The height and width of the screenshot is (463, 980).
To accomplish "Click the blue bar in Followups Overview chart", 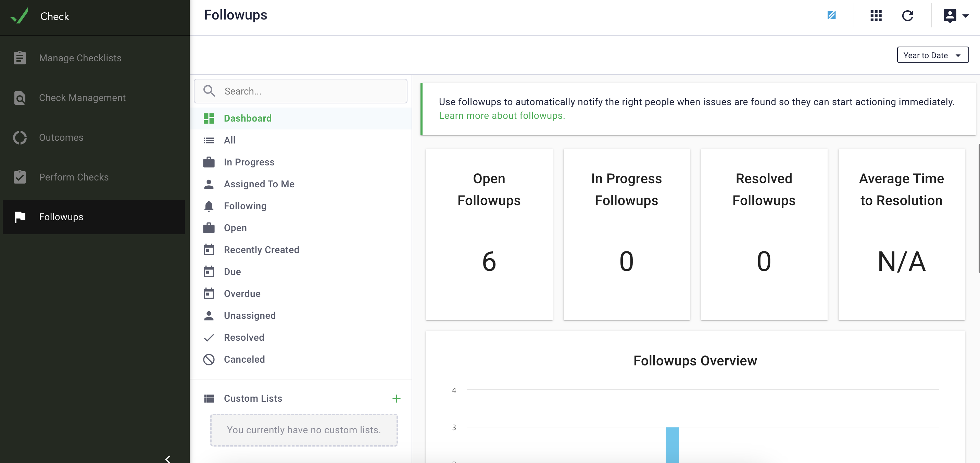I will pyautogui.click(x=672, y=445).
